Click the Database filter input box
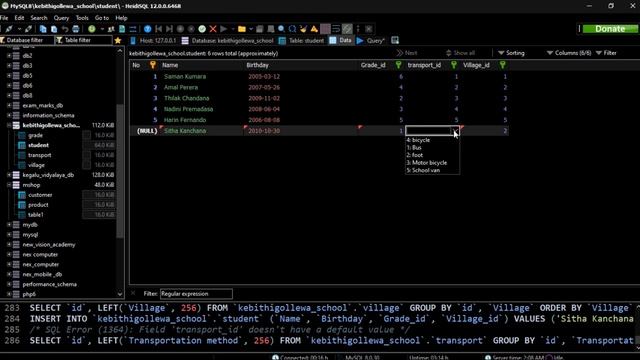Image resolution: width=640 pixels, height=360 pixels. [x=27, y=40]
